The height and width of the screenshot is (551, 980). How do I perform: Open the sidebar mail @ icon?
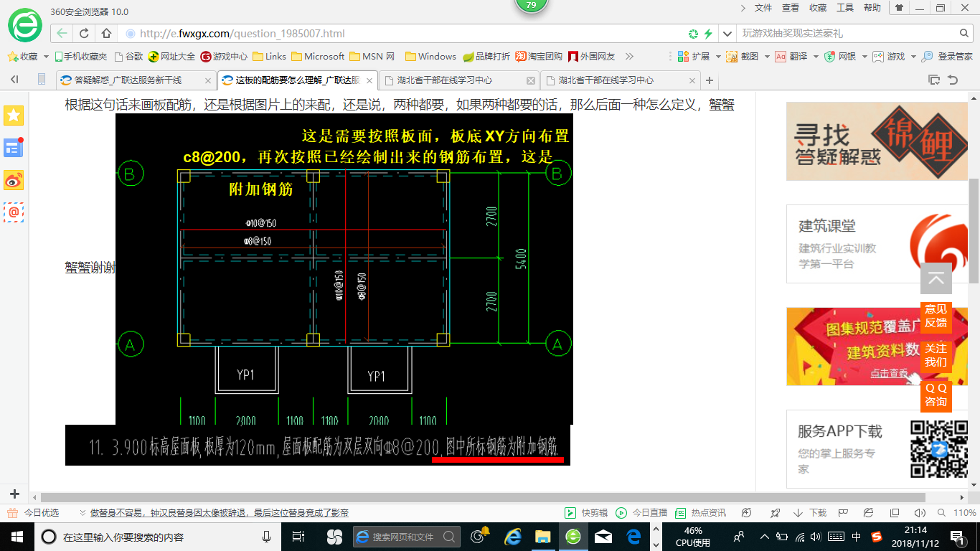[14, 212]
